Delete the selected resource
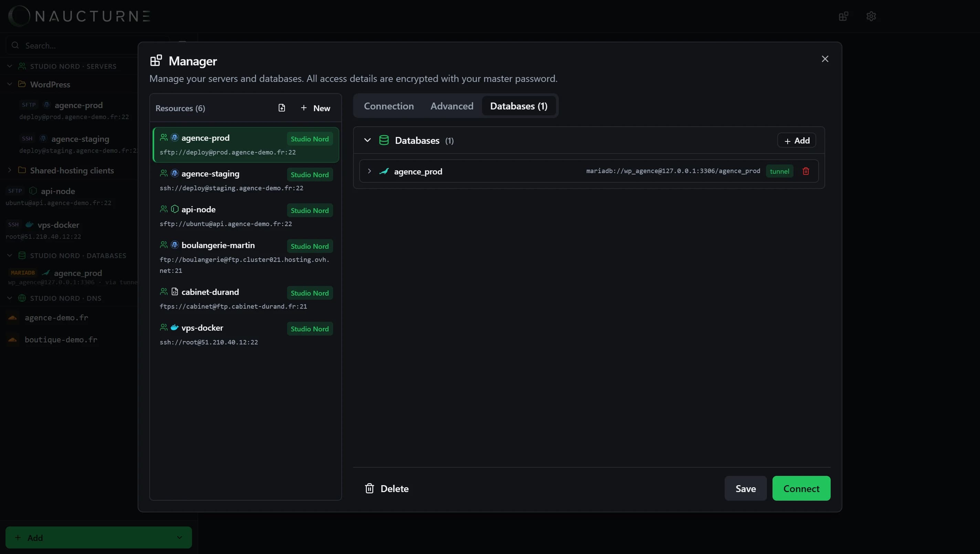Image resolution: width=980 pixels, height=554 pixels. 387,488
